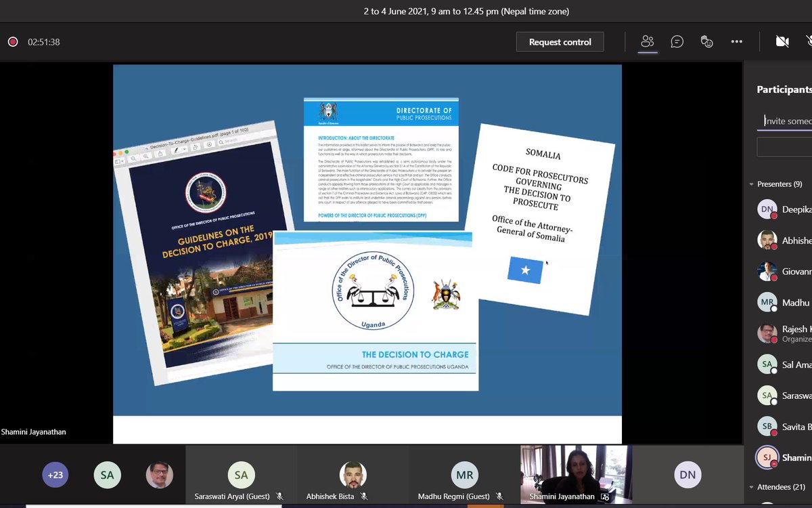Image resolution: width=812 pixels, height=508 pixels.
Task: Select Sal Ama in the presenters list
Action: (784, 364)
